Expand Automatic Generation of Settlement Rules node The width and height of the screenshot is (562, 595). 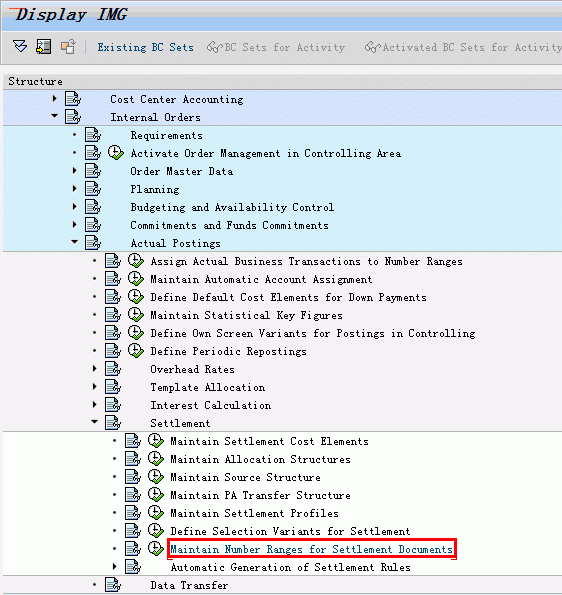115,567
